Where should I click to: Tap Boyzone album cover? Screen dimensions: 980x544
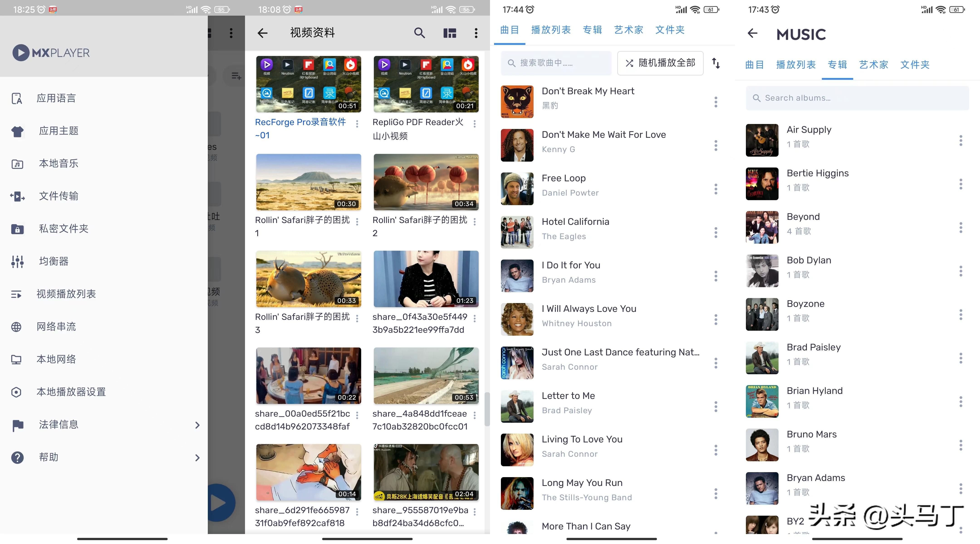click(x=762, y=314)
